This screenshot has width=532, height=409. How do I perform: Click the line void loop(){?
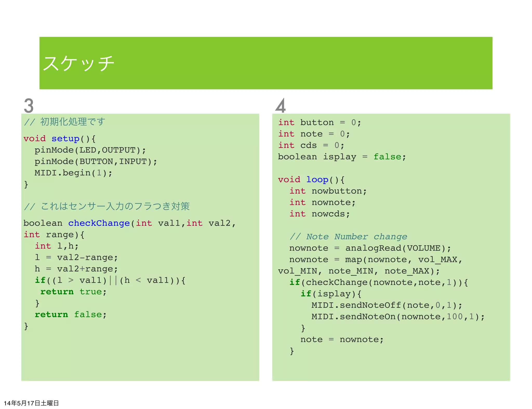[311, 180]
